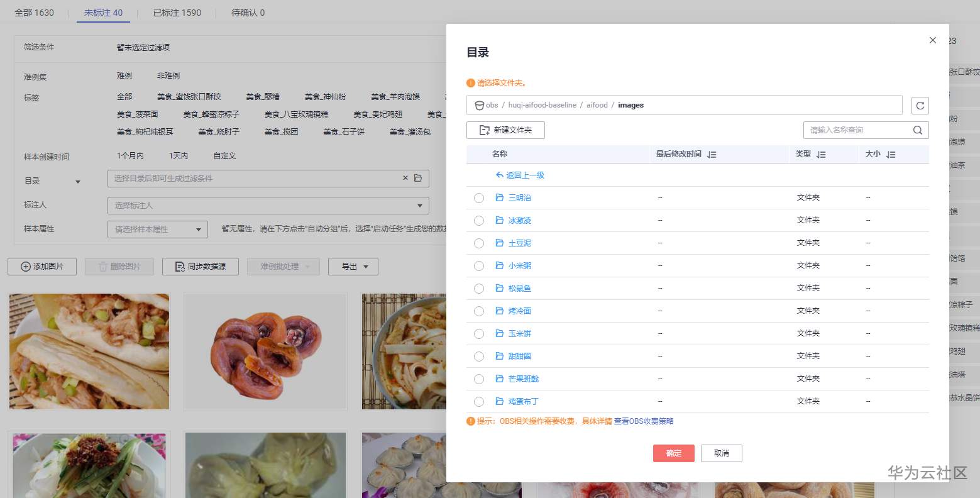Sort the list by 最后修改时间 sort icon

[x=712, y=154]
